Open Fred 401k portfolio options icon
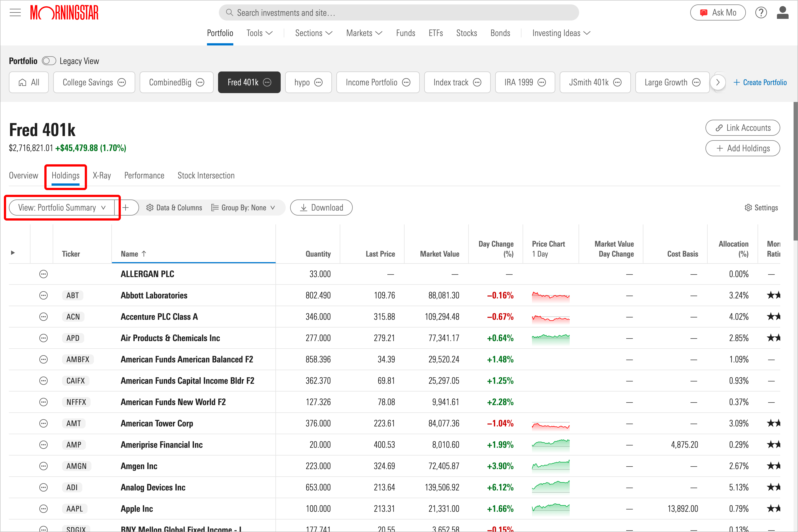 coord(267,83)
